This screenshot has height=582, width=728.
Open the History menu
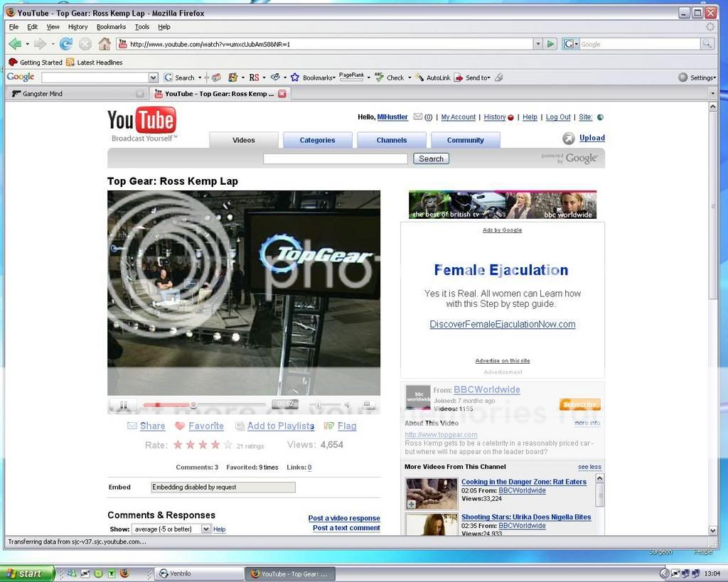77,27
